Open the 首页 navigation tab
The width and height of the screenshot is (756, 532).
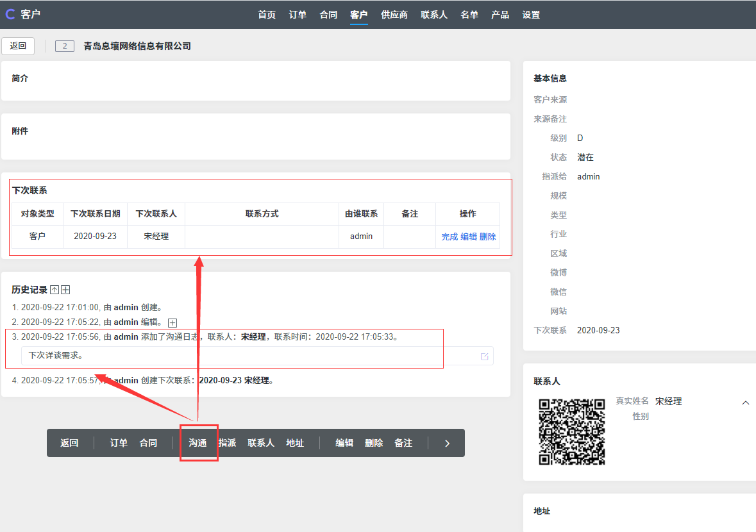pos(267,15)
